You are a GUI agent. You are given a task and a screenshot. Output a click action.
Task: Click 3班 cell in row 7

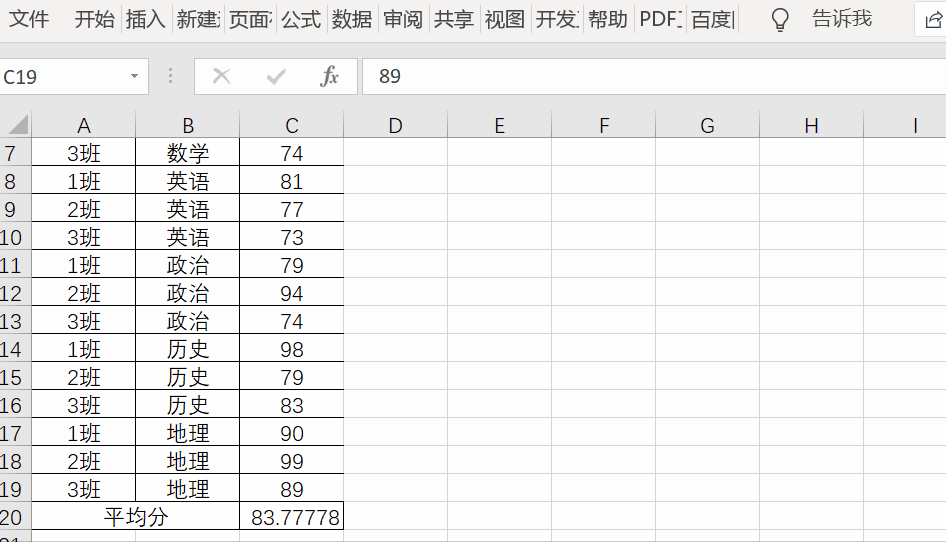pyautogui.click(x=84, y=153)
